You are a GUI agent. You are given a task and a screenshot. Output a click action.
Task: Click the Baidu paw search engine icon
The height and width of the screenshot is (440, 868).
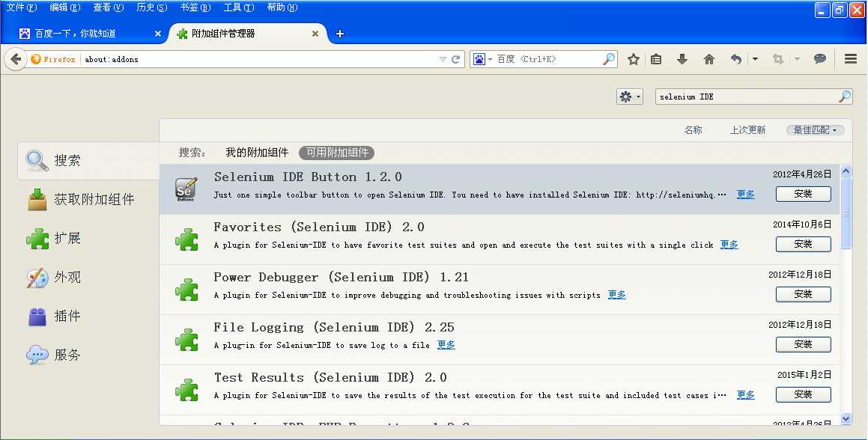point(479,59)
